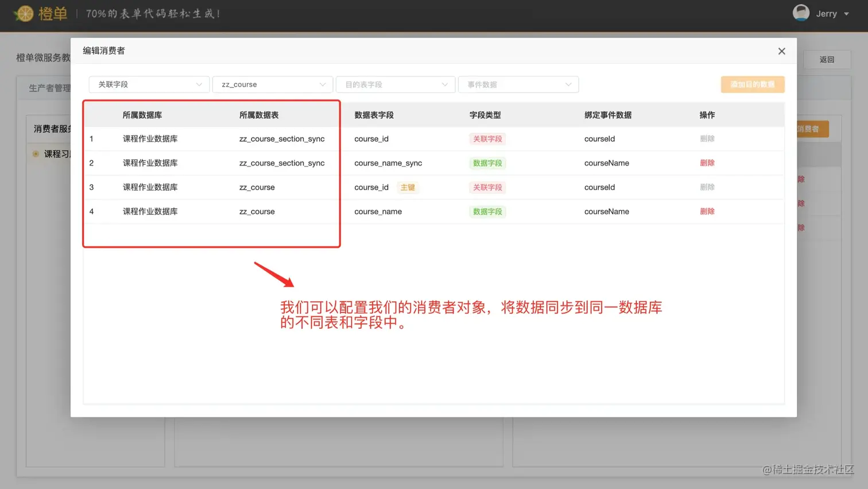Click courseId event data in row 1

coord(600,139)
